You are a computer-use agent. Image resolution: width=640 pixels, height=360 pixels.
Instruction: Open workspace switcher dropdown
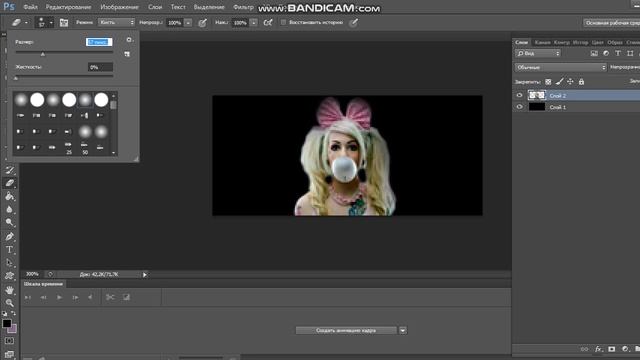click(611, 23)
